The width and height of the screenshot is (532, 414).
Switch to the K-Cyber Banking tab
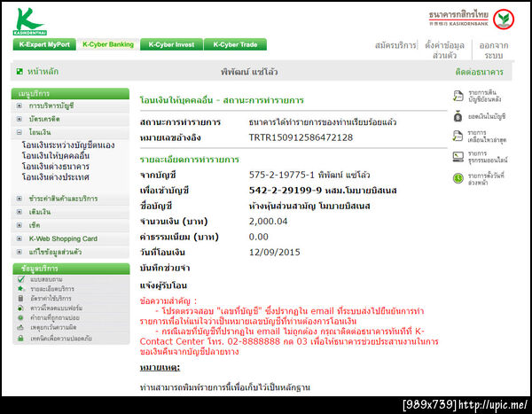tap(108, 44)
